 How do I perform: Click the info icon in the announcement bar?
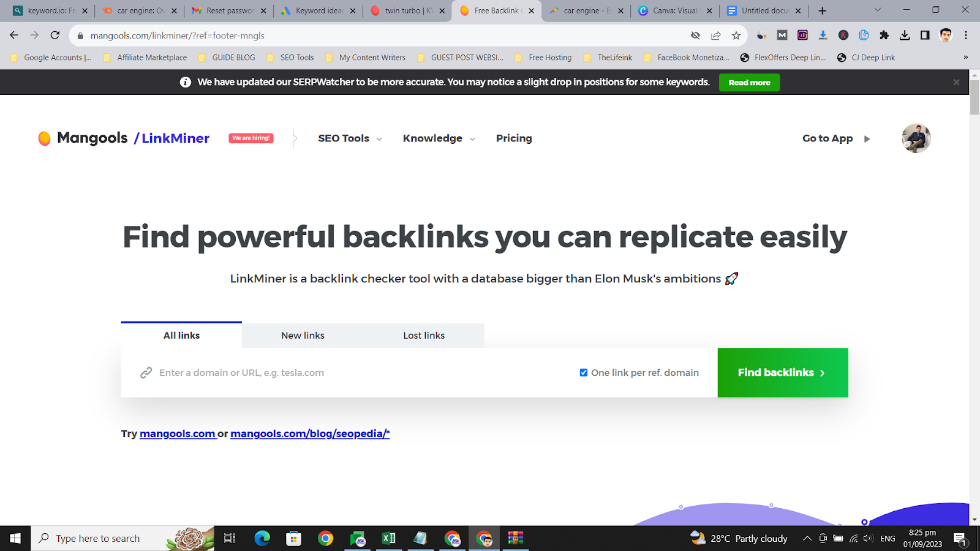tap(185, 82)
